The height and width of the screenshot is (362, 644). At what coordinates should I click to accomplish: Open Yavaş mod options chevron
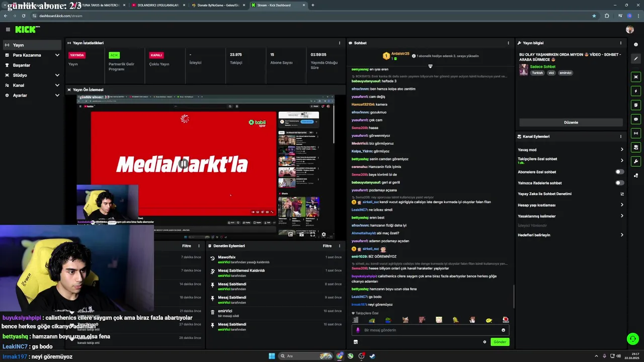622,149
